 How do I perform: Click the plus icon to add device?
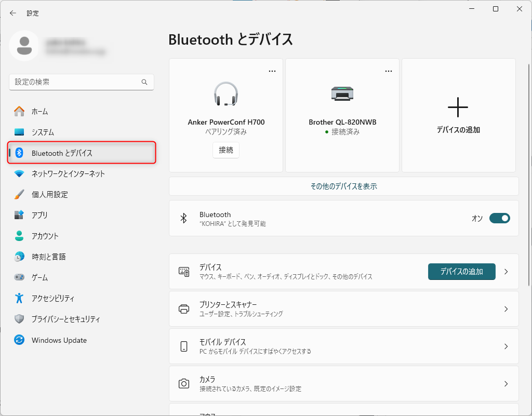point(458,107)
